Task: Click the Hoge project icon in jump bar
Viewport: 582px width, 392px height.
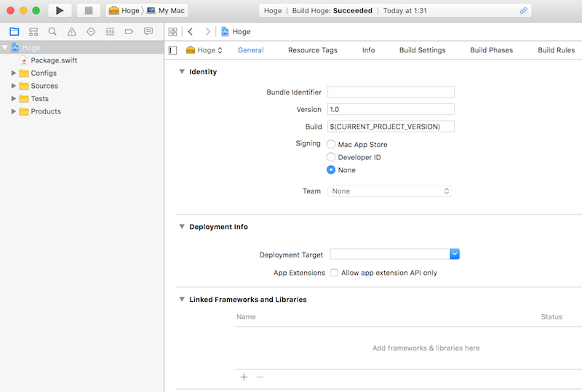Action: [225, 31]
